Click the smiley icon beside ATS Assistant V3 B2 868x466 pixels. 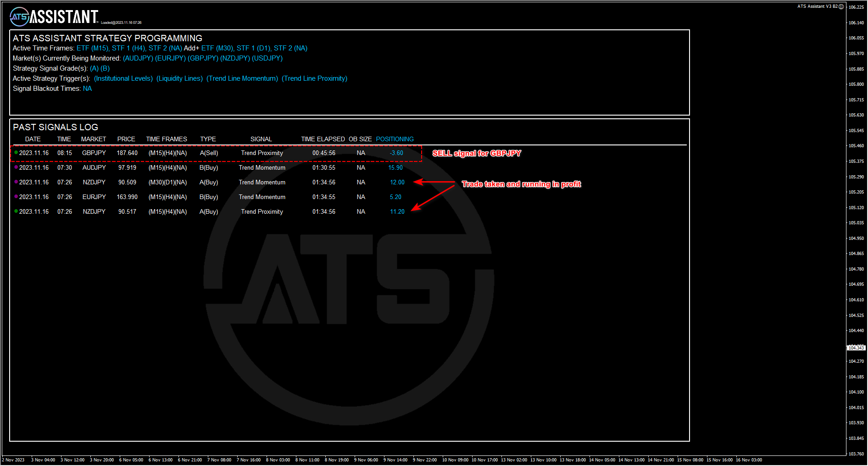(x=841, y=6)
